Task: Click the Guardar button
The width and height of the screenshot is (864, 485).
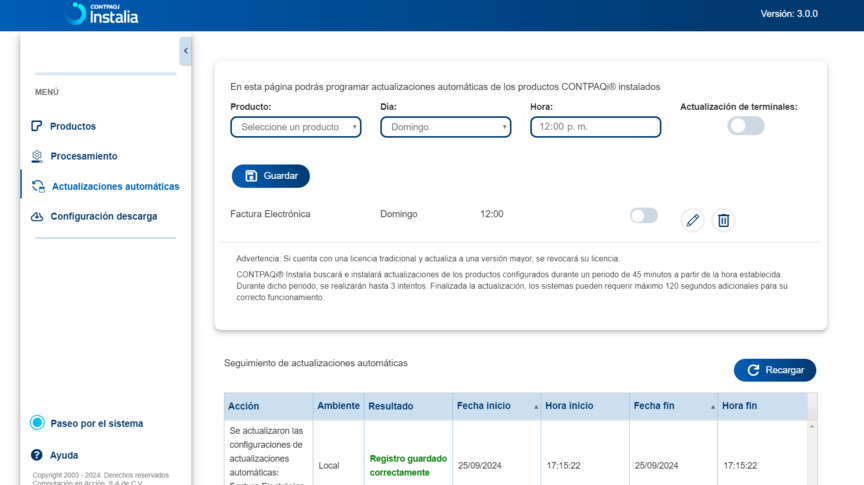Action: point(271,176)
